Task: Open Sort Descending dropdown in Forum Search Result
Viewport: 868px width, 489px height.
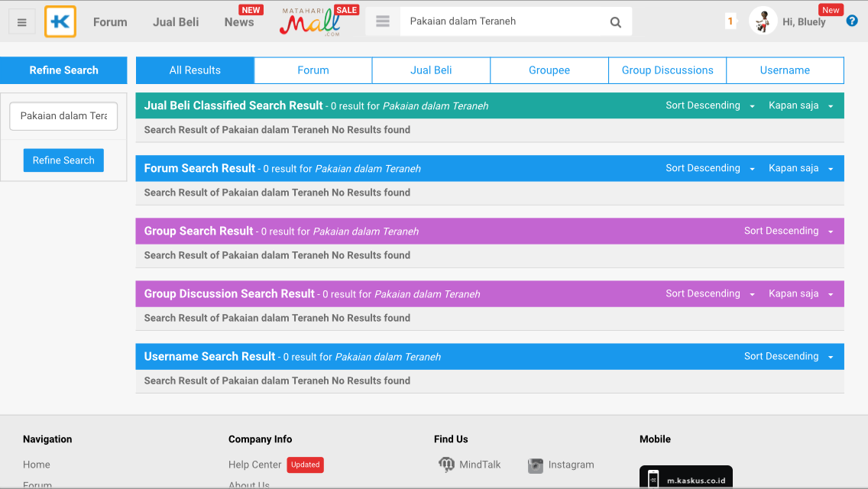Action: 711,168
